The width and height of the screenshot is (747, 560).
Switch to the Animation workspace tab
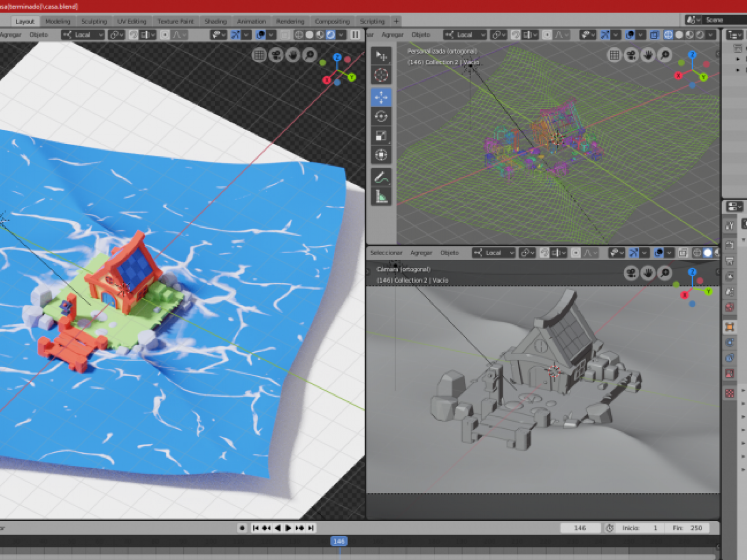[251, 21]
